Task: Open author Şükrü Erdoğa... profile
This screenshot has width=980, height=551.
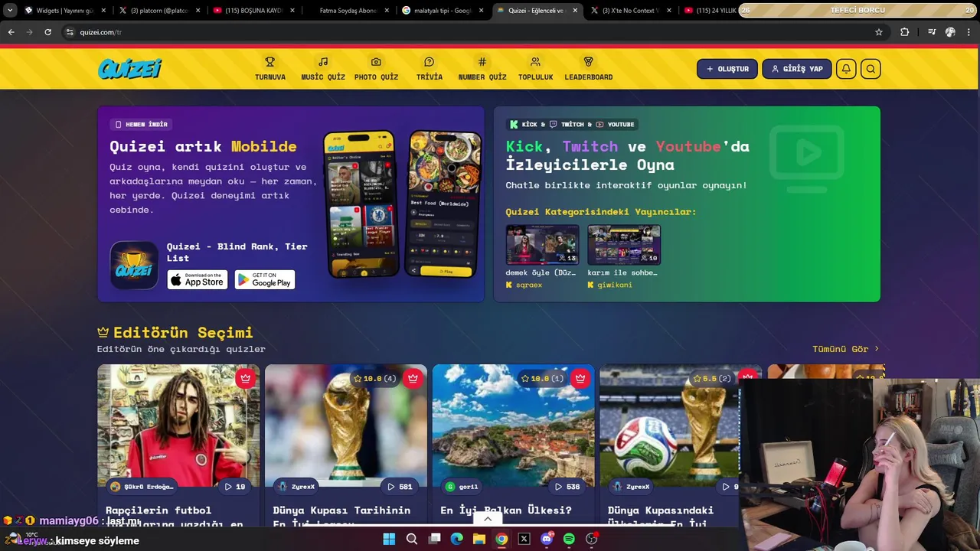Action: tap(142, 487)
